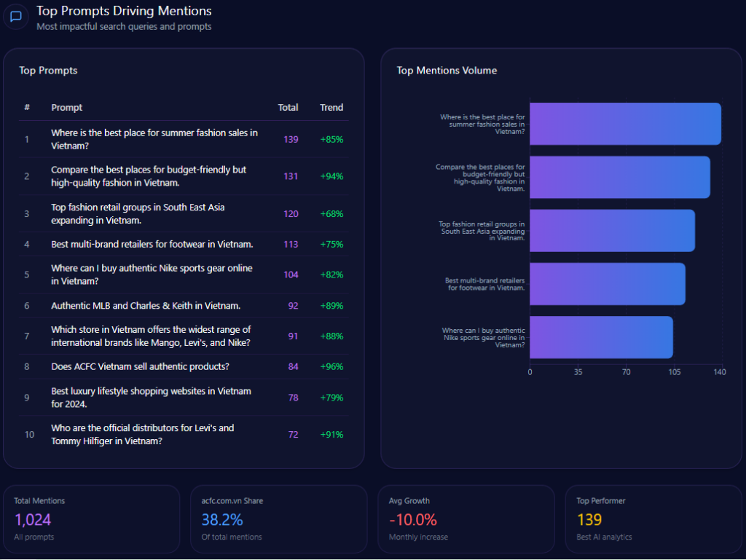Click the Top Mentions Volume panel title
Screen dimensions: 746x560
point(447,71)
